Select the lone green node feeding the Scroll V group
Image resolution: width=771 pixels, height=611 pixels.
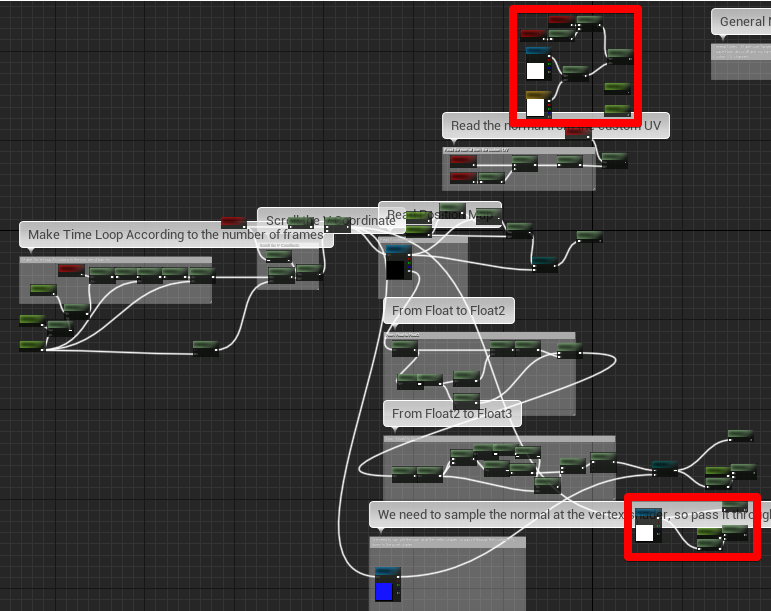[206, 348]
